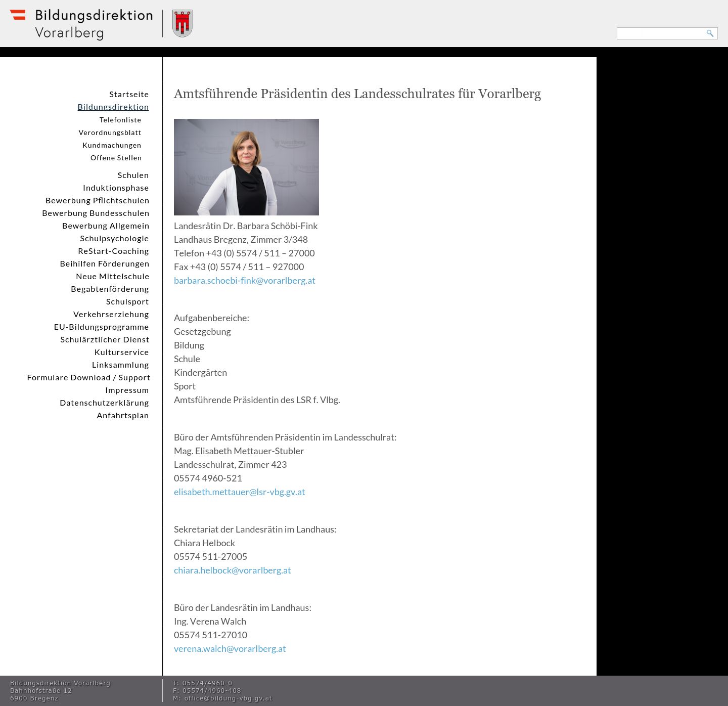This screenshot has width=728, height=706.
Task: Click the footer office@bildung-vbg.gv.at address
Action: [x=228, y=698]
